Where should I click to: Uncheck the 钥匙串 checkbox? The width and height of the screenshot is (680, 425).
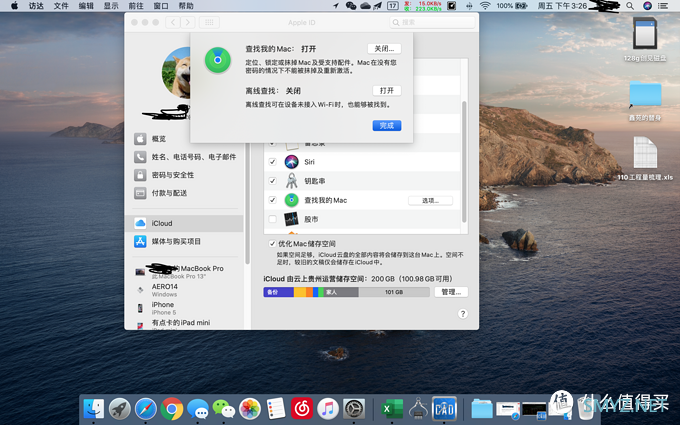(x=272, y=181)
